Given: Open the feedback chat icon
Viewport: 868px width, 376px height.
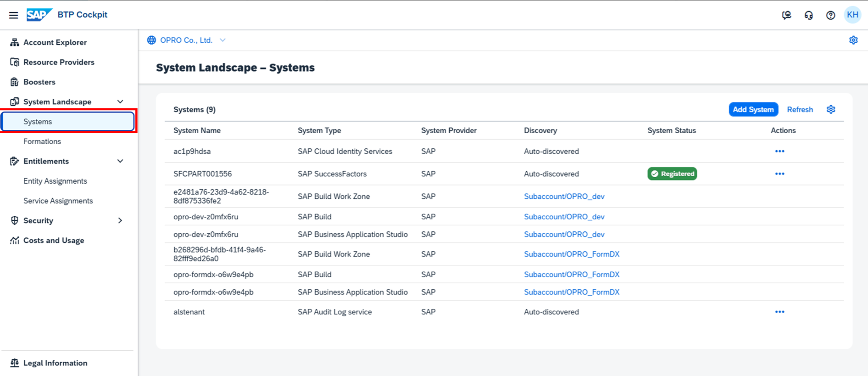Looking at the screenshot, I should pyautogui.click(x=786, y=15).
